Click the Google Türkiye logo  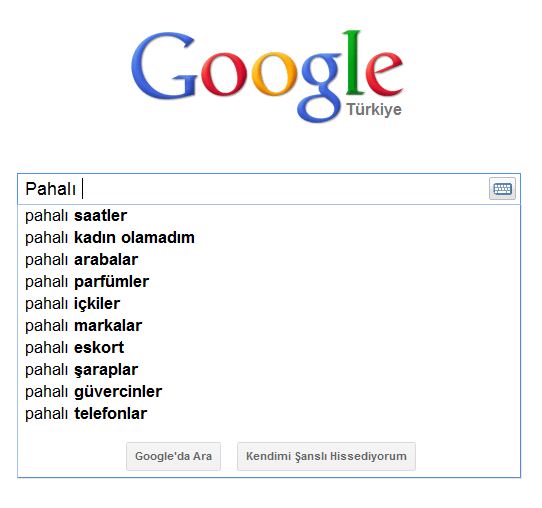coord(267,76)
